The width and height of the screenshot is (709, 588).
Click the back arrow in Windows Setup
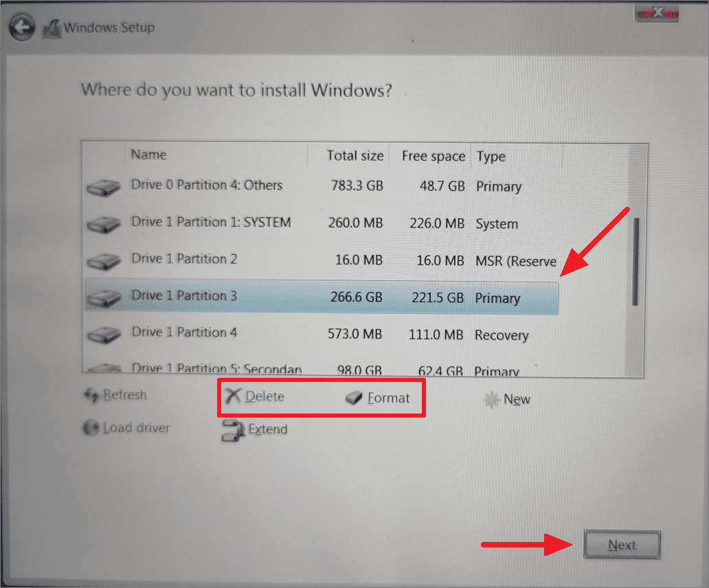coord(22,27)
